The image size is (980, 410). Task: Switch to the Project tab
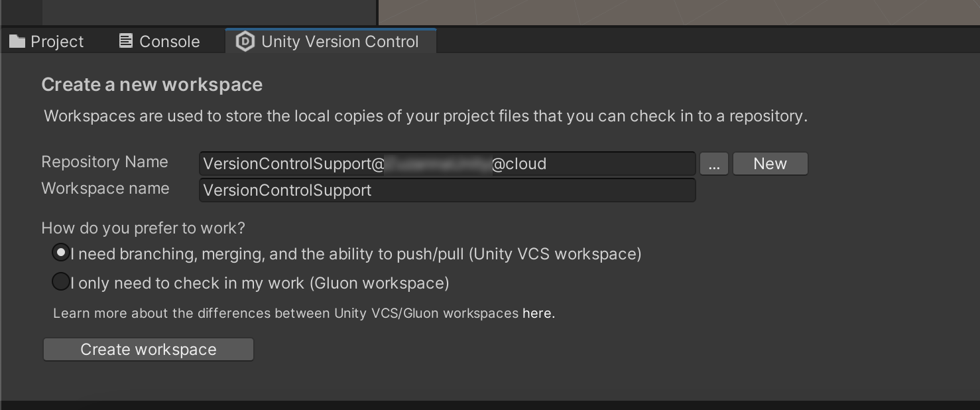coord(57,42)
